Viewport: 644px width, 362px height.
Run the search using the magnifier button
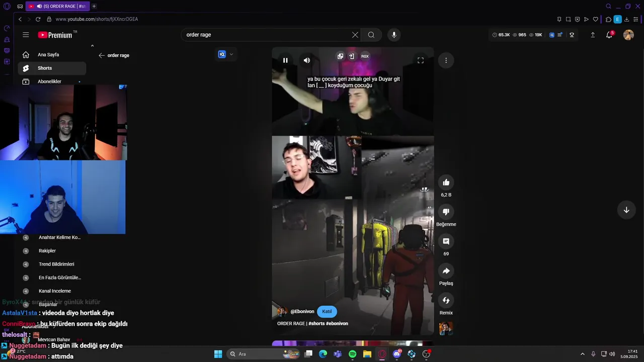[x=371, y=35]
